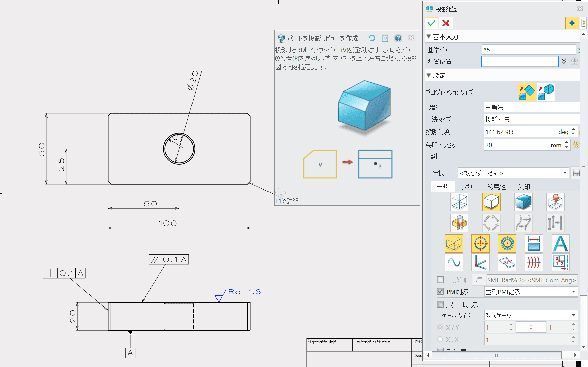
Task: Select the first projection type icon
Action: coord(527,92)
